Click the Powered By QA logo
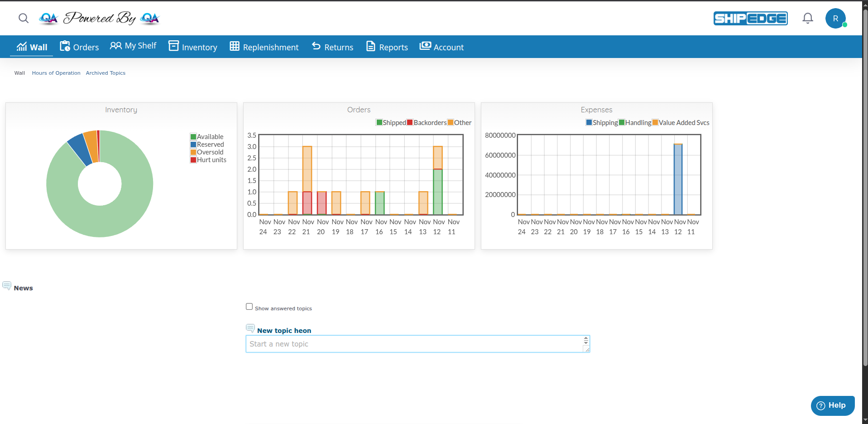The image size is (868, 424). 99,18
